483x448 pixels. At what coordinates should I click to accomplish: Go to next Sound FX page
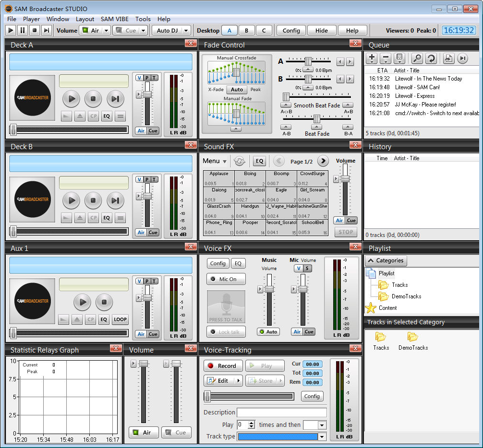[323, 161]
